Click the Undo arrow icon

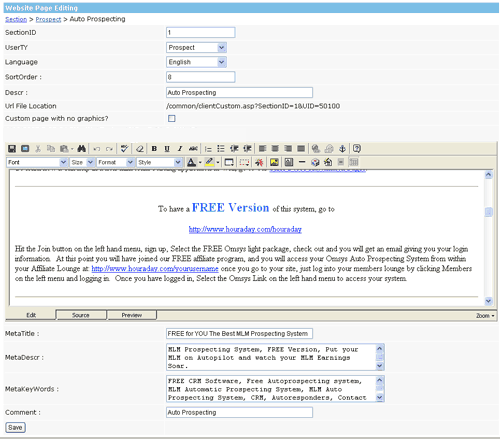tap(97, 149)
